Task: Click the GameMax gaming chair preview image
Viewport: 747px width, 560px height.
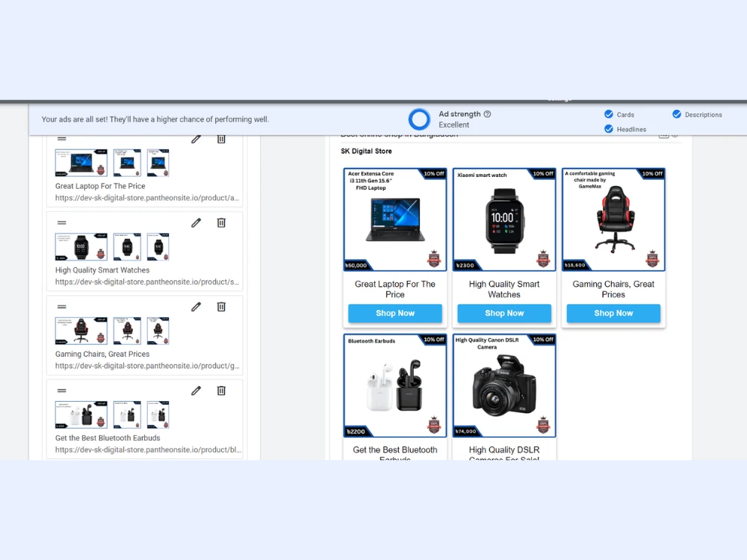Action: (x=613, y=220)
